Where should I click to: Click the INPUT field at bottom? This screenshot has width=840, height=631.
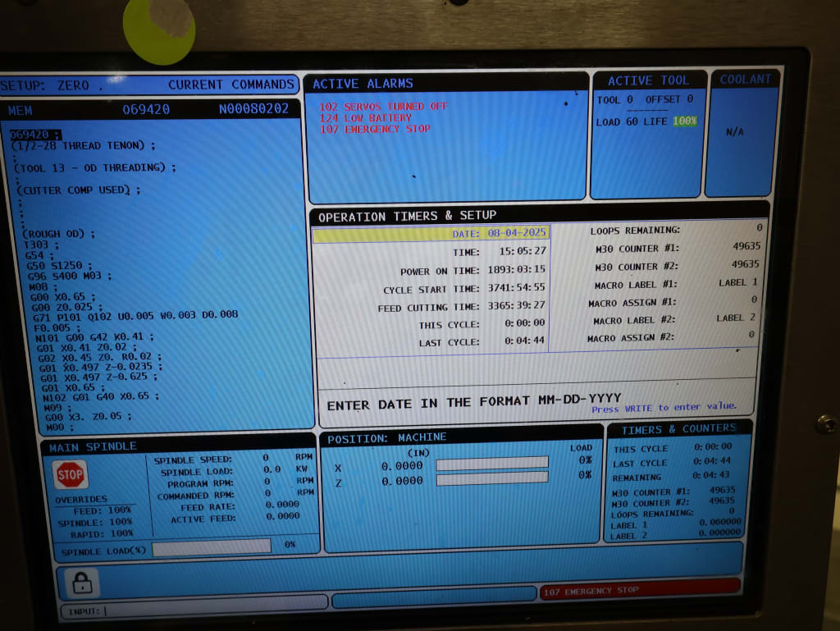coord(194,610)
